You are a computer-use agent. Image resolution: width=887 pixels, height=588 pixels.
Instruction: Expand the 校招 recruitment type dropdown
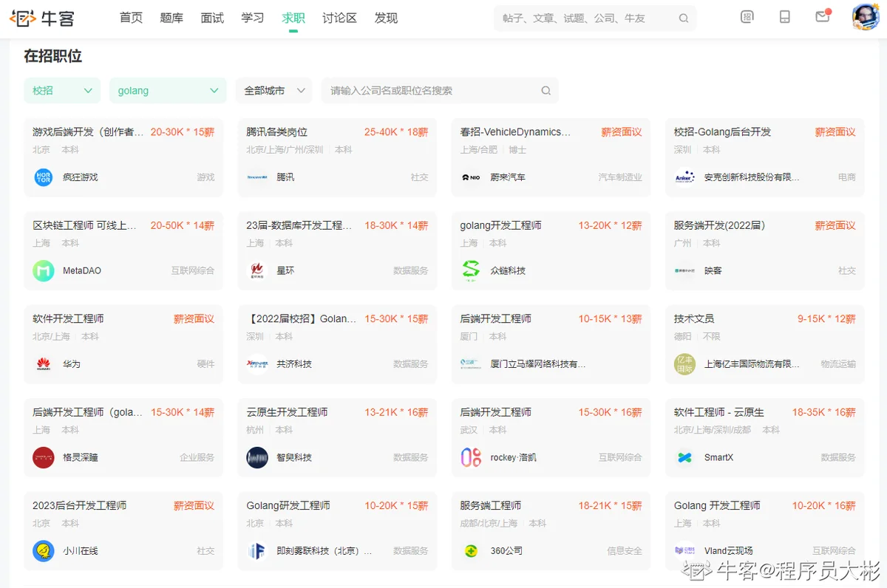click(x=62, y=91)
